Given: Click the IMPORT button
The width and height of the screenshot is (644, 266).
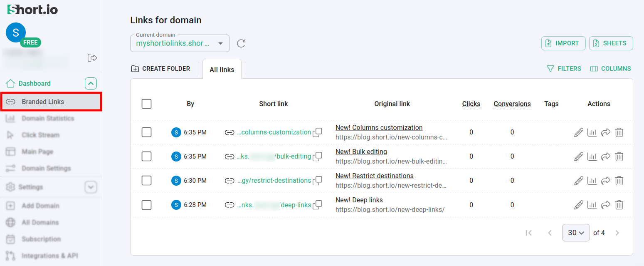Looking at the screenshot, I should [563, 43].
